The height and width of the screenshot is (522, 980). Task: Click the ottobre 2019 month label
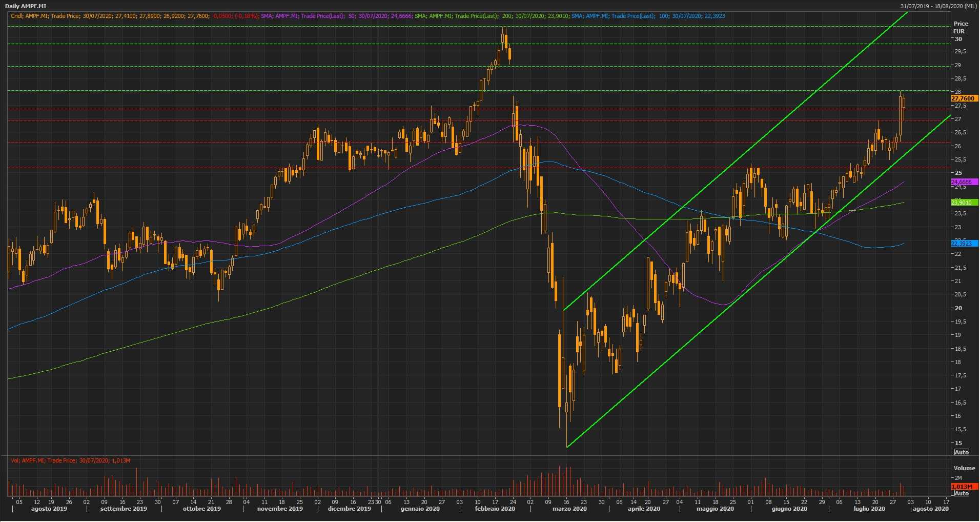click(202, 509)
